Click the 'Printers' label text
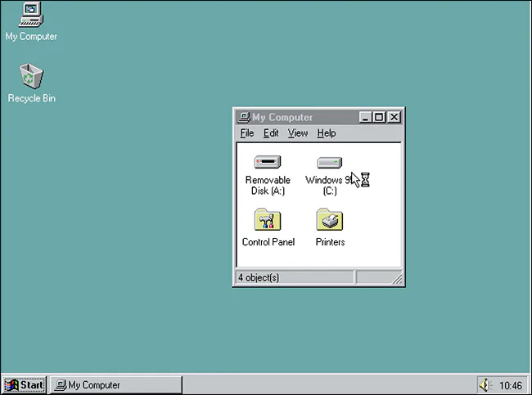 [x=330, y=242]
